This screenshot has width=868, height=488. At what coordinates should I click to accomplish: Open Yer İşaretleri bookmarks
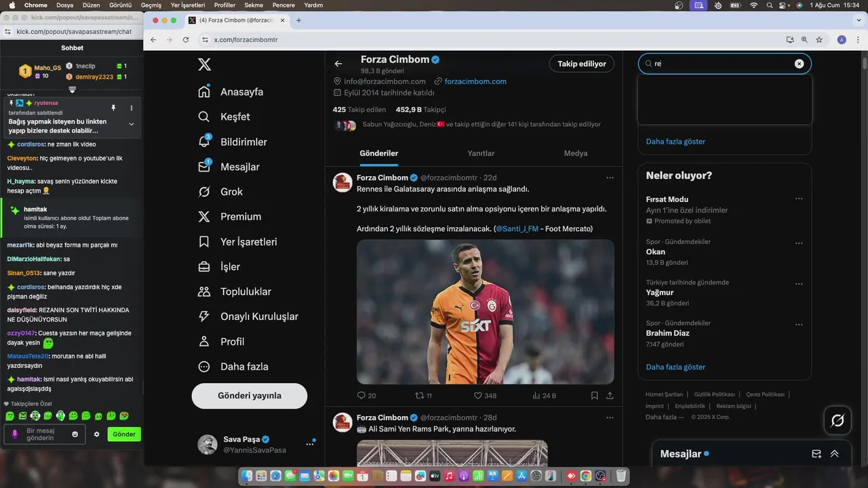(x=237, y=242)
